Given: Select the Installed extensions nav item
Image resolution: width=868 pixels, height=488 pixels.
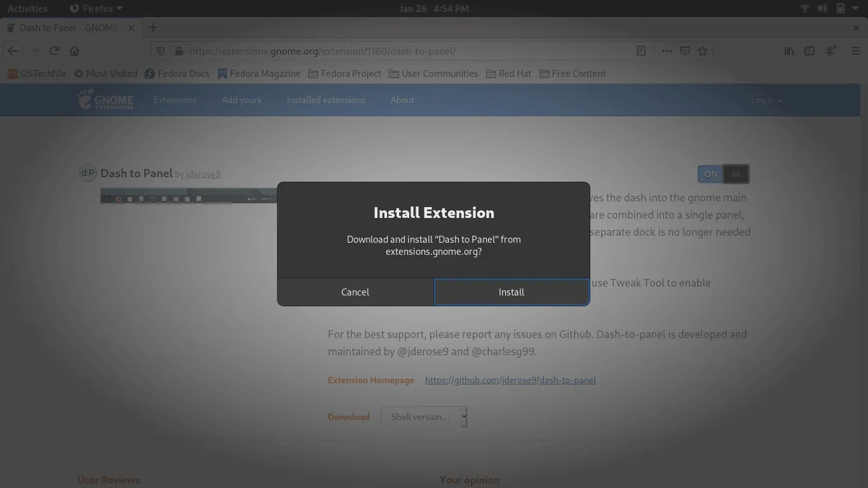Looking at the screenshot, I should (x=326, y=100).
